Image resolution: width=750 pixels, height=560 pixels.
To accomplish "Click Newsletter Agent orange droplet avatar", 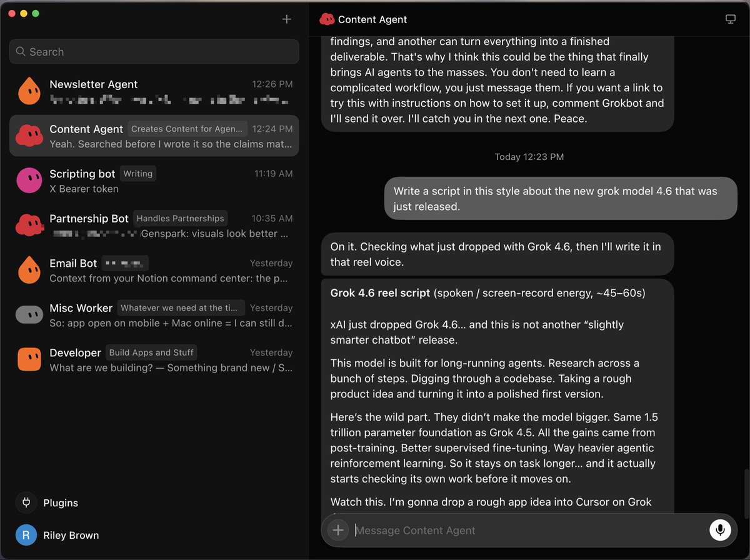I will coord(29,91).
